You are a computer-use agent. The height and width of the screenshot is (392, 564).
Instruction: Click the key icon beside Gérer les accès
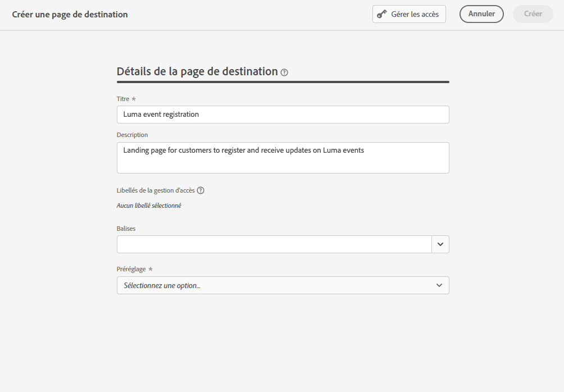point(382,14)
